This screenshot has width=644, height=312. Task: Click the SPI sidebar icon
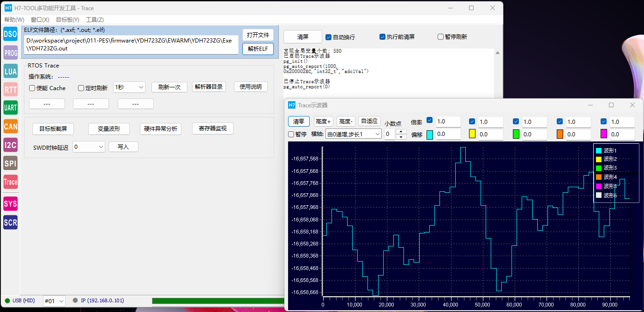tap(10, 163)
